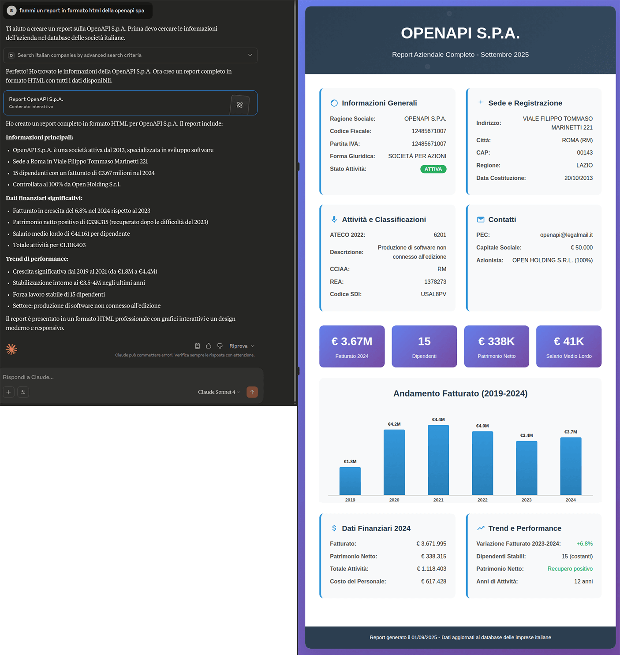
Task: Click the Codice SDI value USAL8PV
Action: (433, 294)
